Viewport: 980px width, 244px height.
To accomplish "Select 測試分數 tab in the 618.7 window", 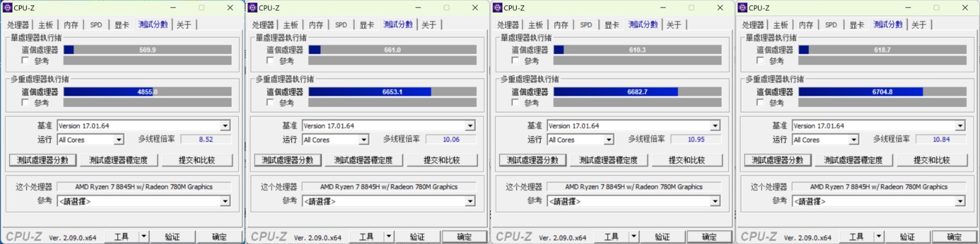I will click(x=888, y=25).
